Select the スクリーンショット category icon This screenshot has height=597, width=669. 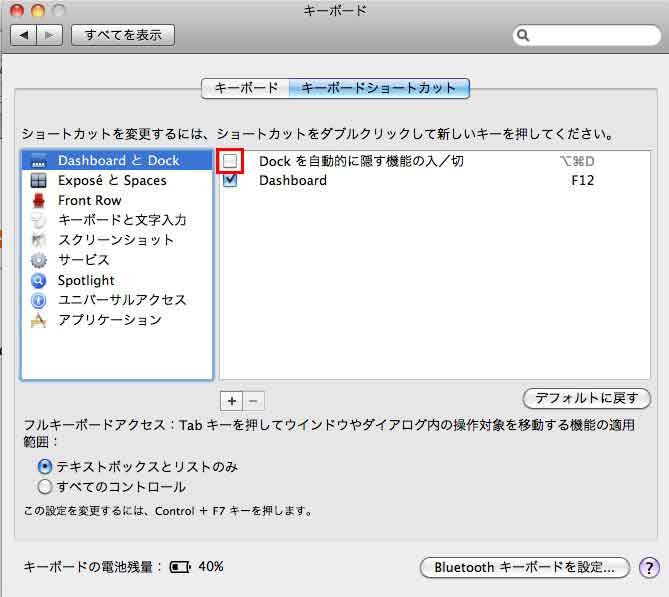click(39, 240)
